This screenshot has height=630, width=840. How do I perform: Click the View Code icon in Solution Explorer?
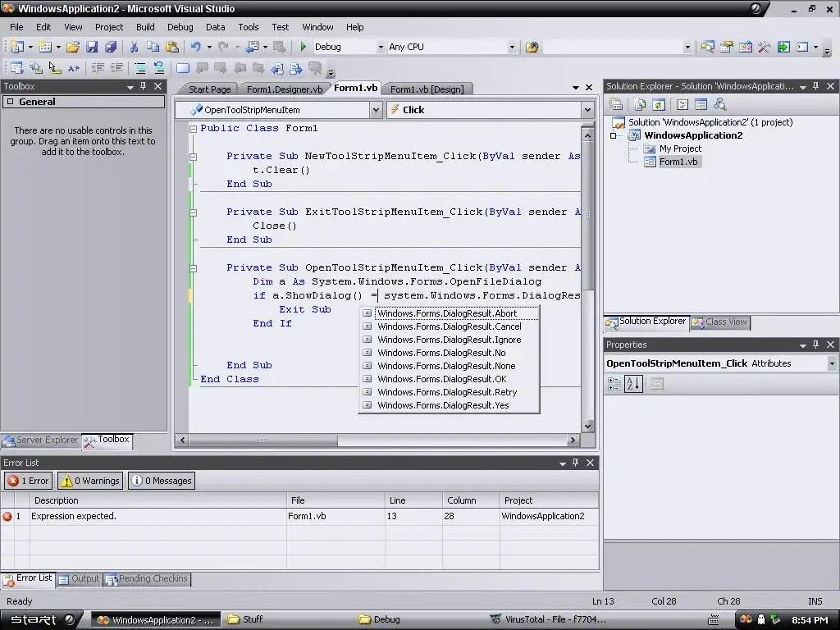pyautogui.click(x=682, y=104)
